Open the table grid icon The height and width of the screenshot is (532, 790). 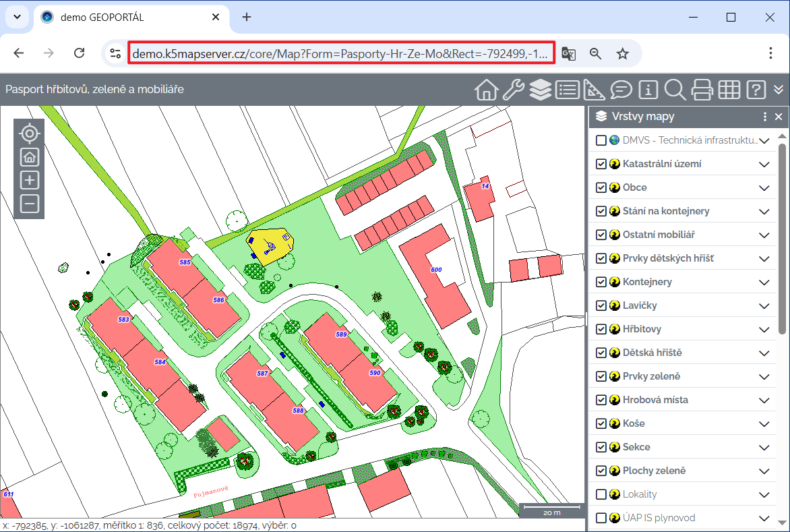pyautogui.click(x=729, y=89)
